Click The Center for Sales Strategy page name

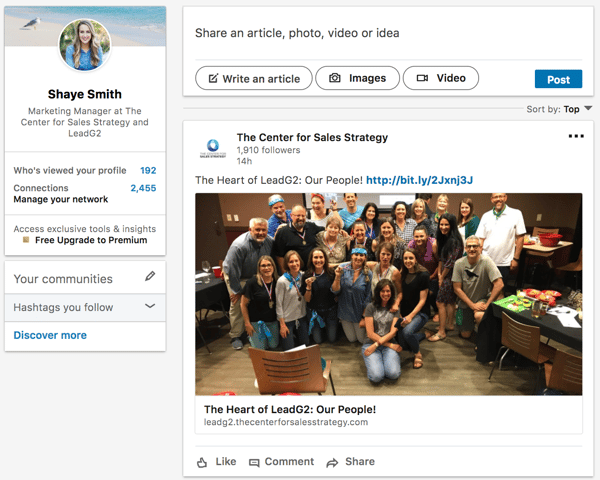pyautogui.click(x=312, y=137)
